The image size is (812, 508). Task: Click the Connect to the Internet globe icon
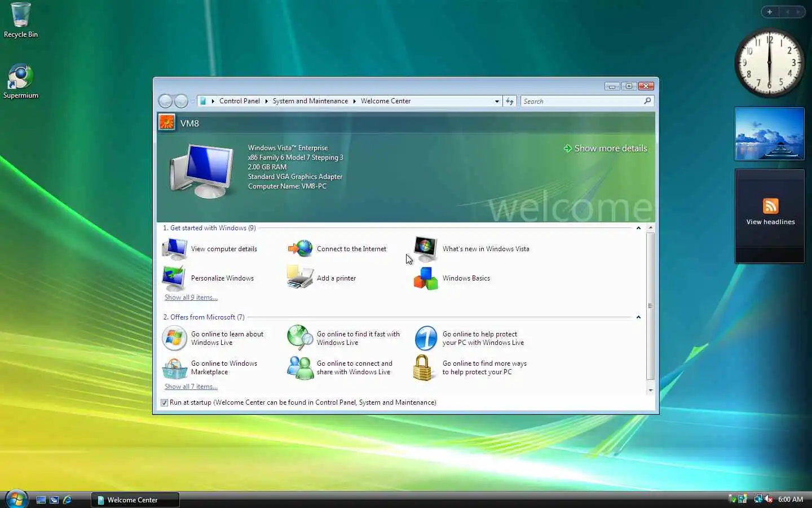[300, 248]
